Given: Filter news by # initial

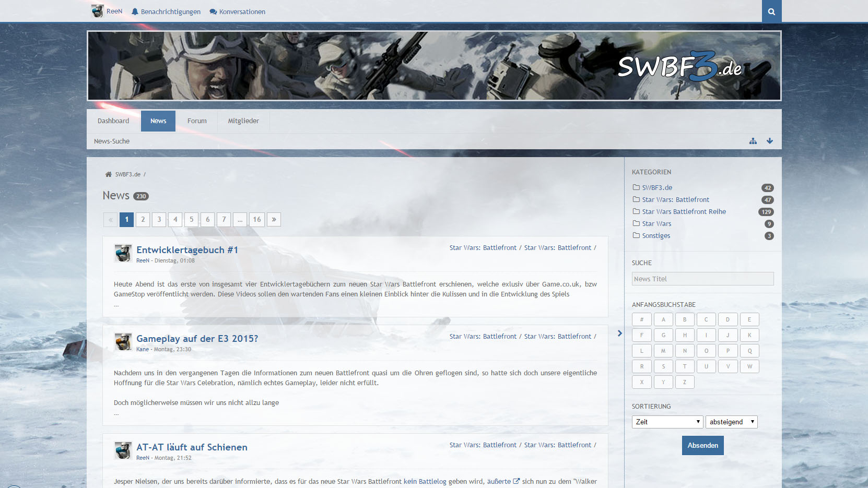Looking at the screenshot, I should (642, 319).
